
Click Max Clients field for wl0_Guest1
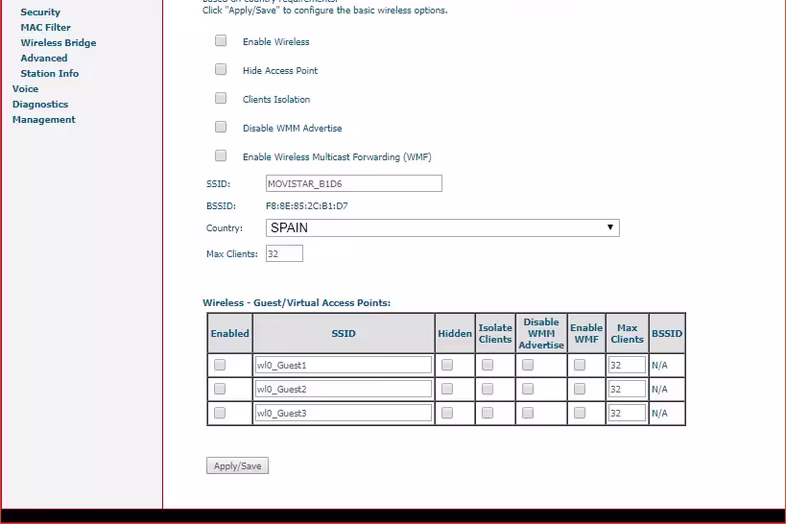click(627, 365)
